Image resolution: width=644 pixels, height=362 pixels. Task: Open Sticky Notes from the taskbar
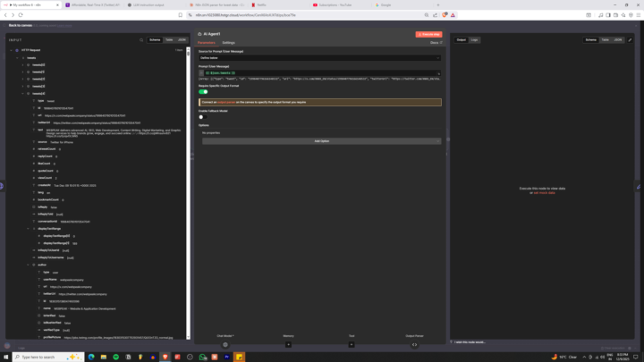point(239,357)
